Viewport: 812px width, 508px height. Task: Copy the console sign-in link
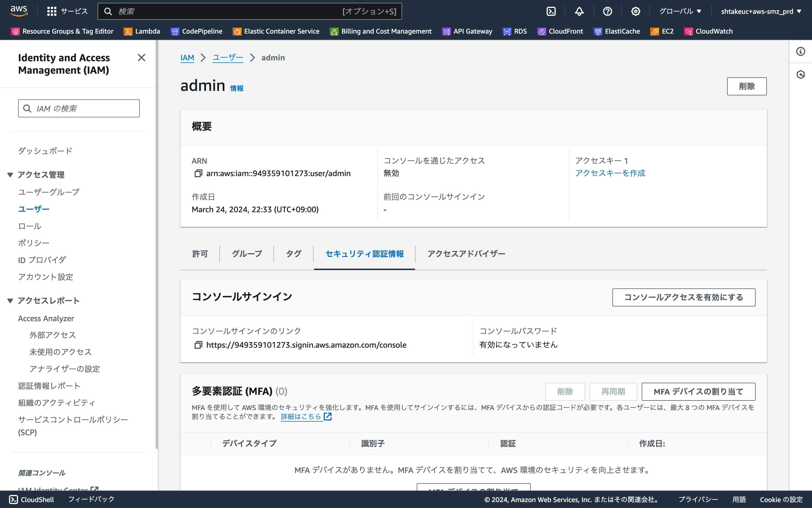(x=198, y=345)
